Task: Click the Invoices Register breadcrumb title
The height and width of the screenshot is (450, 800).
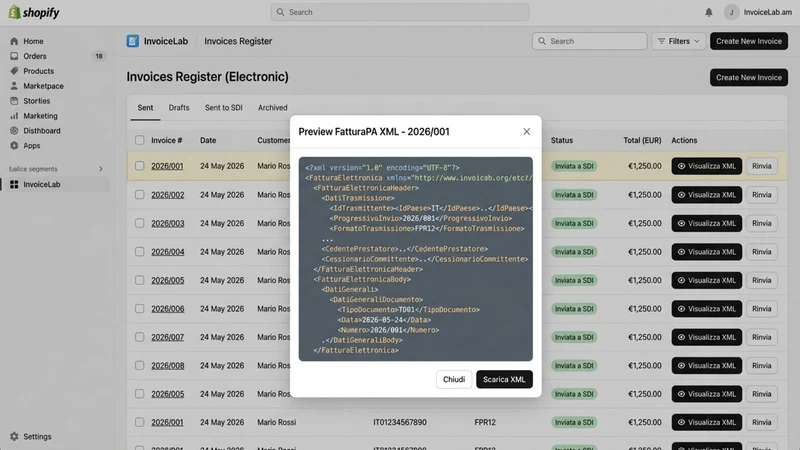Action: (x=238, y=41)
